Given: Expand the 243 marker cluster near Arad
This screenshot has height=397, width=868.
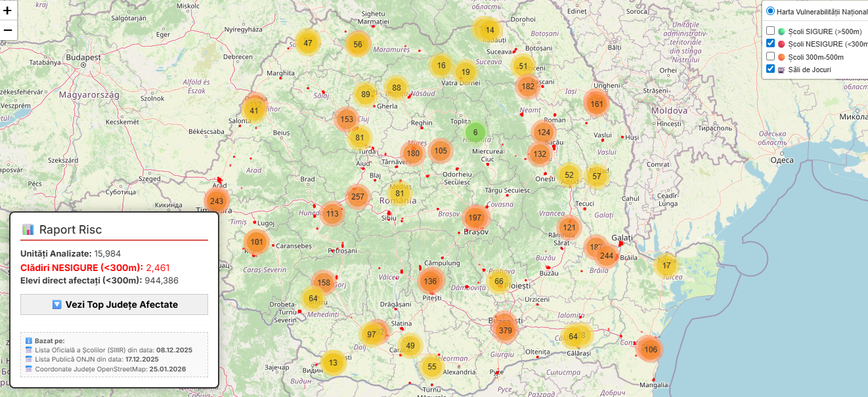Looking at the screenshot, I should click(217, 201).
